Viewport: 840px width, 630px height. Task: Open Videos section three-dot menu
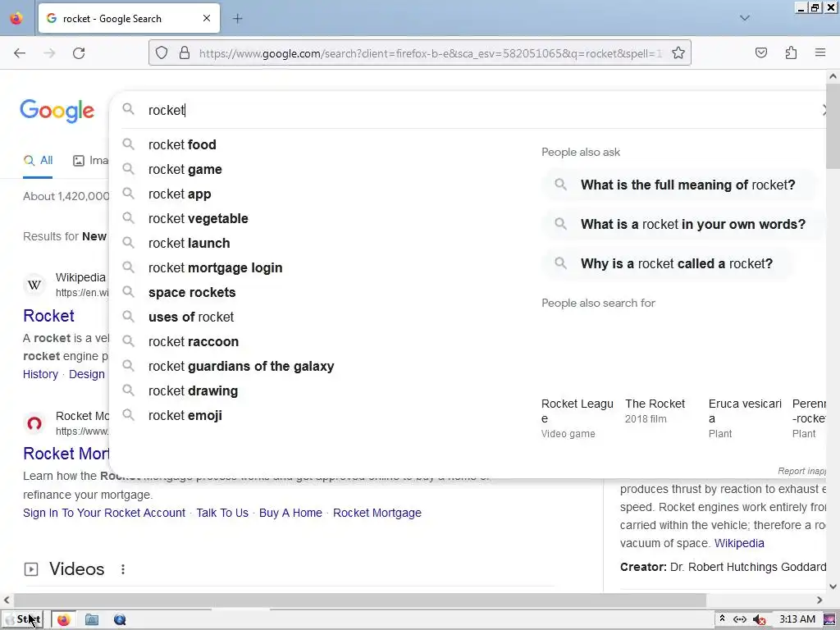[123, 569]
